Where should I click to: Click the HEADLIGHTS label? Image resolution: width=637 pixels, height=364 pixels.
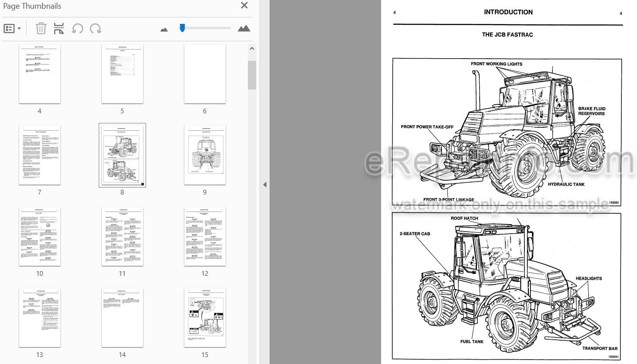tap(589, 278)
